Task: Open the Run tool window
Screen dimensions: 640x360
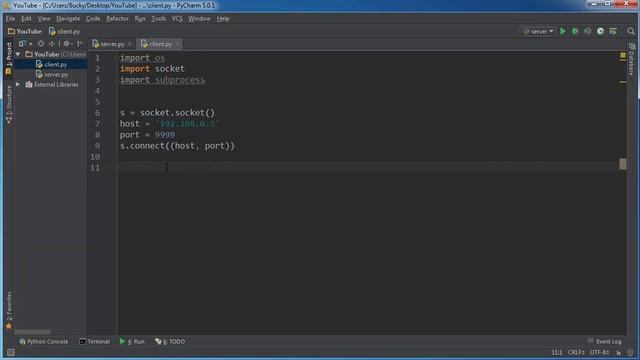Action: pyautogui.click(x=132, y=341)
